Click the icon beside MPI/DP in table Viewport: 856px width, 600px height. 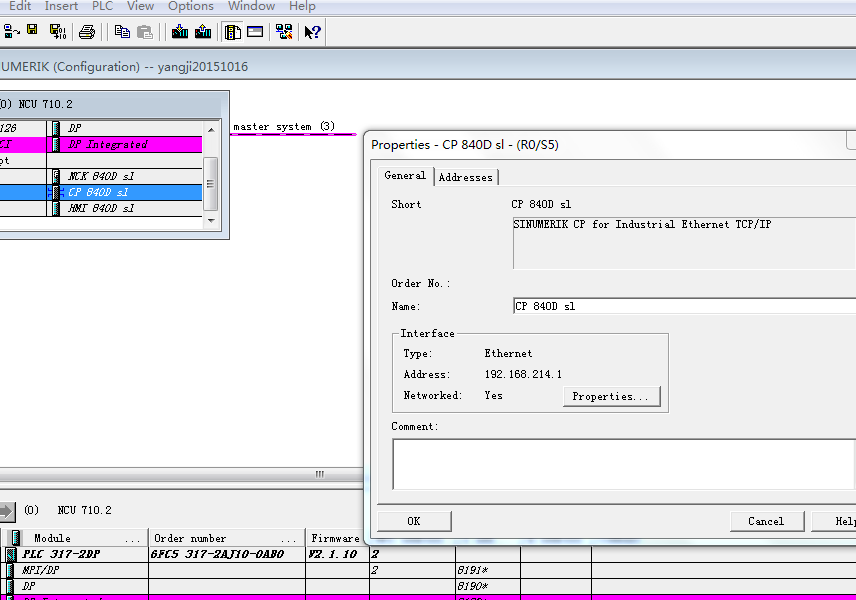(x=10, y=570)
